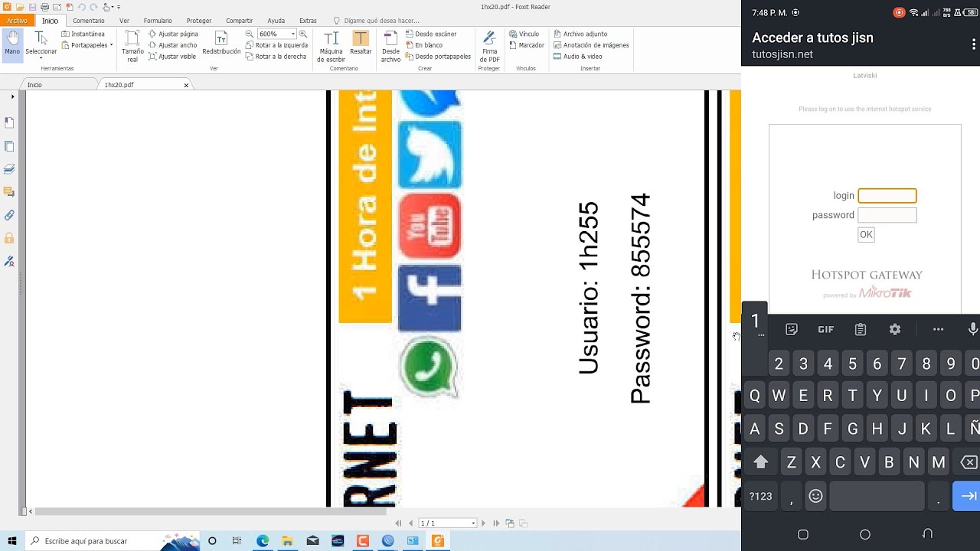The width and height of the screenshot is (980, 551).
Task: Click Ajustar ancho fit width
Action: 173,45
